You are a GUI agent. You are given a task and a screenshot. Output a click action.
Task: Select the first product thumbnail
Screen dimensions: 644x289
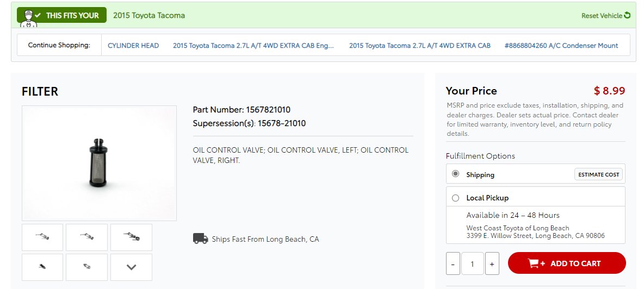tap(42, 237)
